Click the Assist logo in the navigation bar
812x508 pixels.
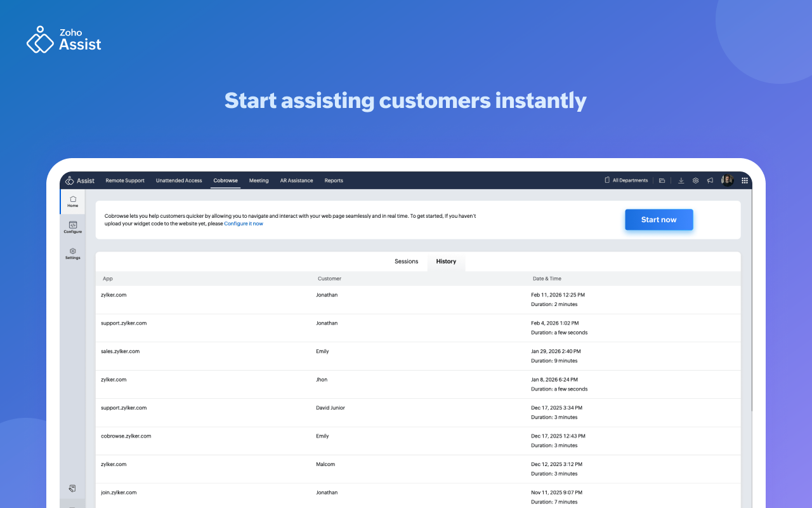[80, 180]
